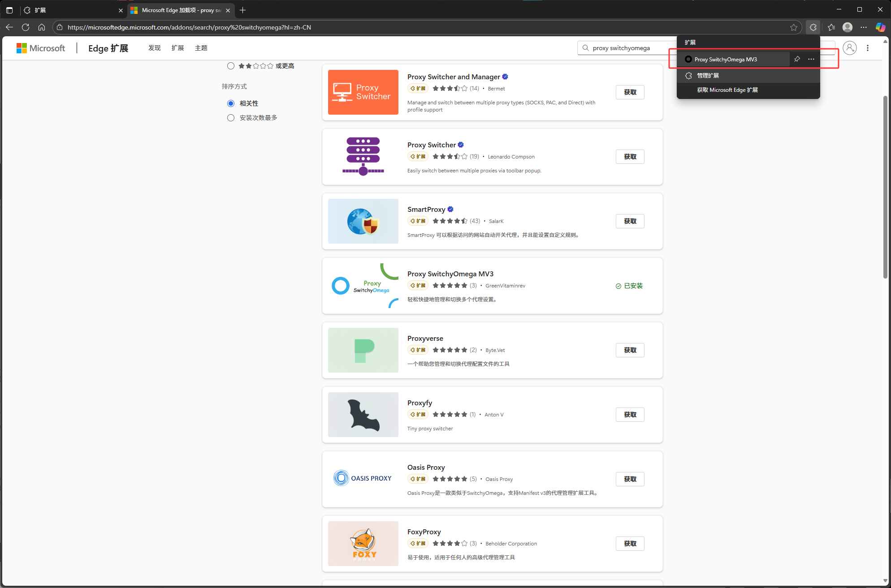Click the sign-in account icon on Add-ons page
The height and width of the screenshot is (588, 891).
coord(849,48)
